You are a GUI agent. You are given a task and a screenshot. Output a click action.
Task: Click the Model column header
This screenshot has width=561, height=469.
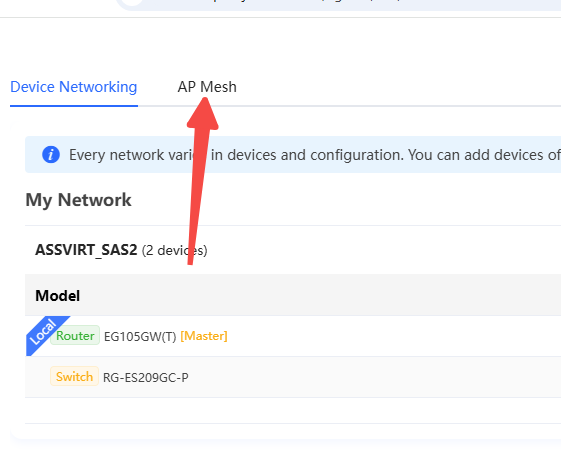coord(57,295)
